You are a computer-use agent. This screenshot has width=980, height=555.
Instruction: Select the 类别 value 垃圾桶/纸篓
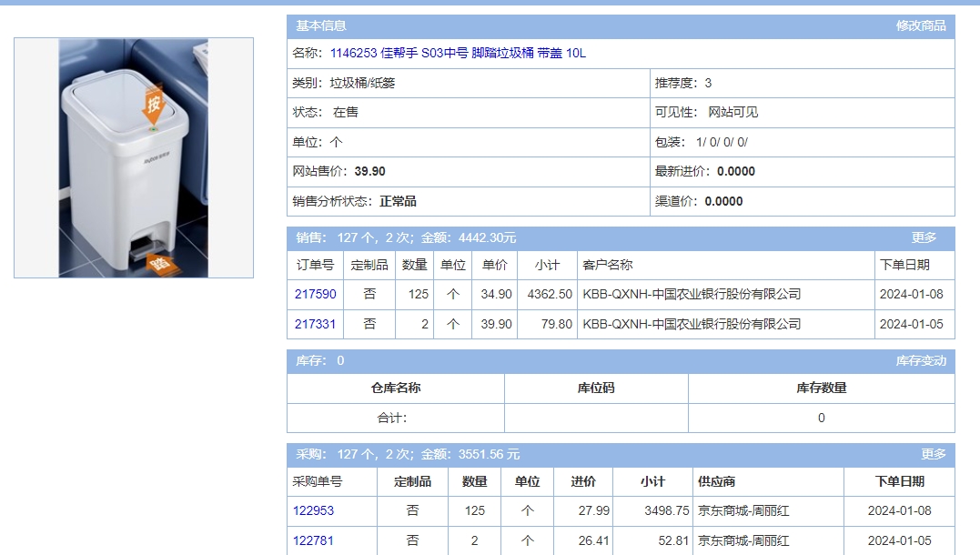[x=362, y=83]
